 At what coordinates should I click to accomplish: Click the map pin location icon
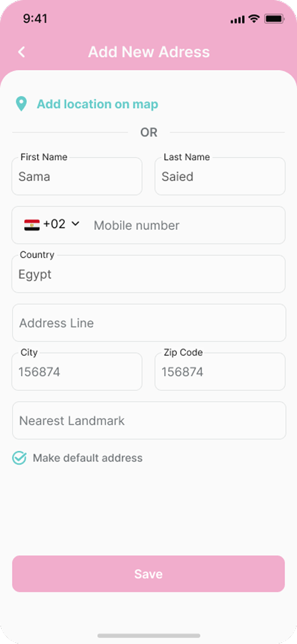tap(21, 104)
